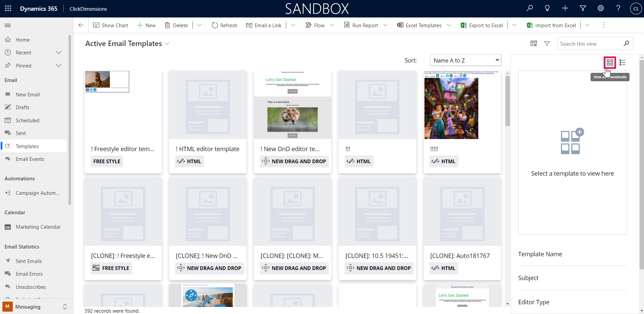This screenshot has width=644, height=314.
Task: Expand the Flow dropdown chevron
Action: [332, 25]
